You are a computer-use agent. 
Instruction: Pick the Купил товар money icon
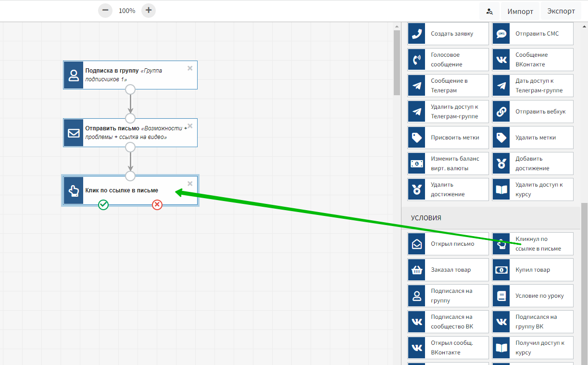click(x=501, y=270)
